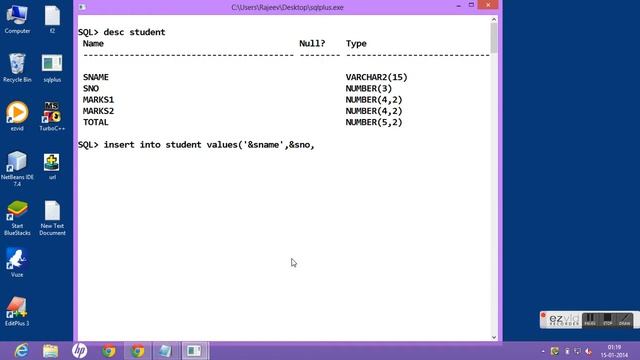This screenshot has height=360, width=640.
Task: Select NetBeans IDE 7.4 desktop icon
Action: click(17, 169)
